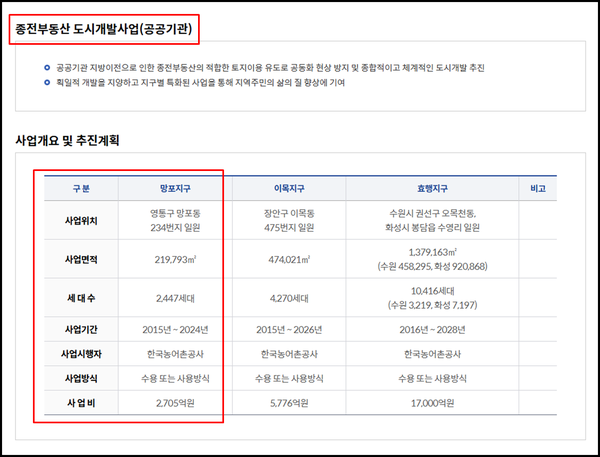The image size is (600, 457).
Task: Select the 사업비 row label
Action: click(x=81, y=403)
